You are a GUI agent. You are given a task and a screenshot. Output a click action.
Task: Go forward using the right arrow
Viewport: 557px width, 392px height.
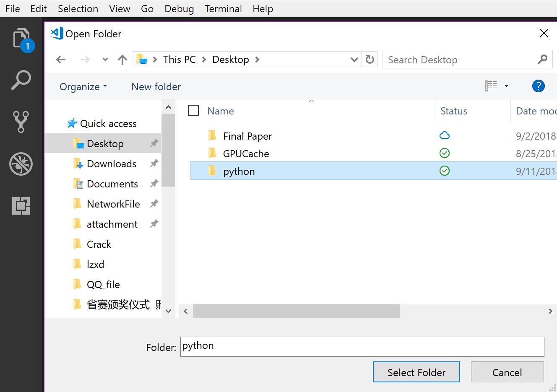click(x=85, y=60)
